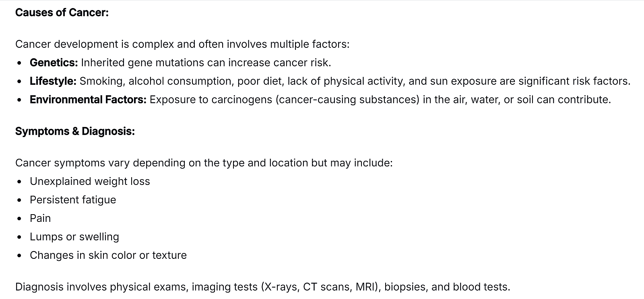This screenshot has height=299, width=644.
Task: Click 'Changes in skin color or texture'
Action: (x=108, y=255)
